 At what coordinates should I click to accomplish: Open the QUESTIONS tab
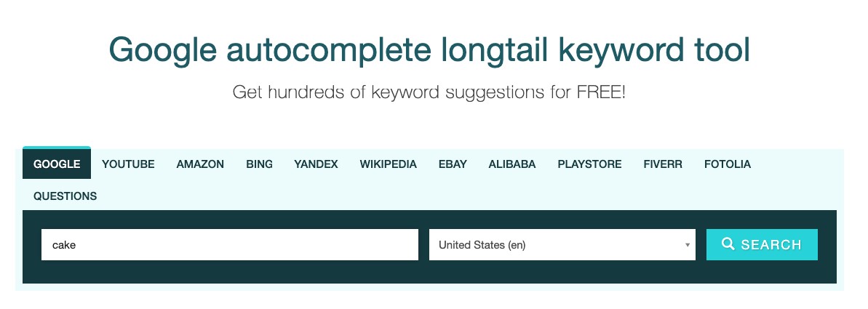coord(65,196)
